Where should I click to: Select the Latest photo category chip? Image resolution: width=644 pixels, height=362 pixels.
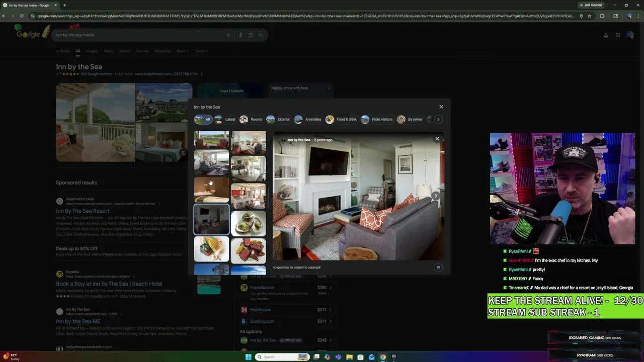pyautogui.click(x=225, y=119)
